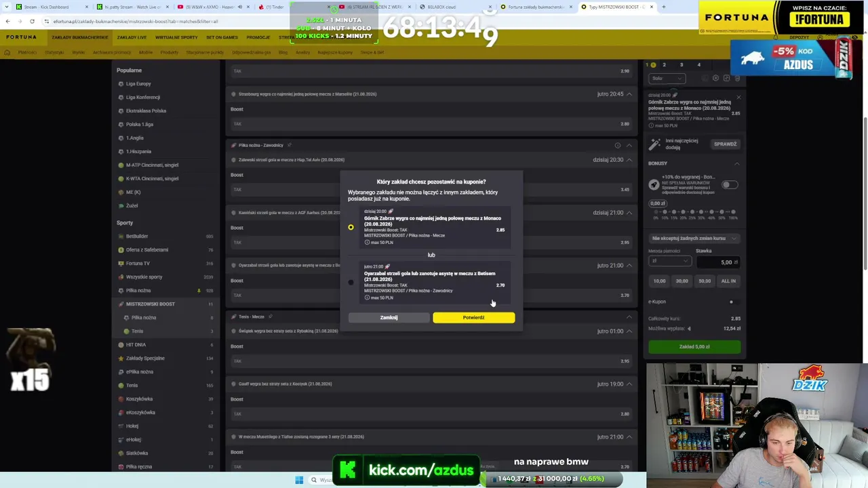The width and height of the screenshot is (868, 488).
Task: Set the stake to 50,00
Action: (x=705, y=281)
